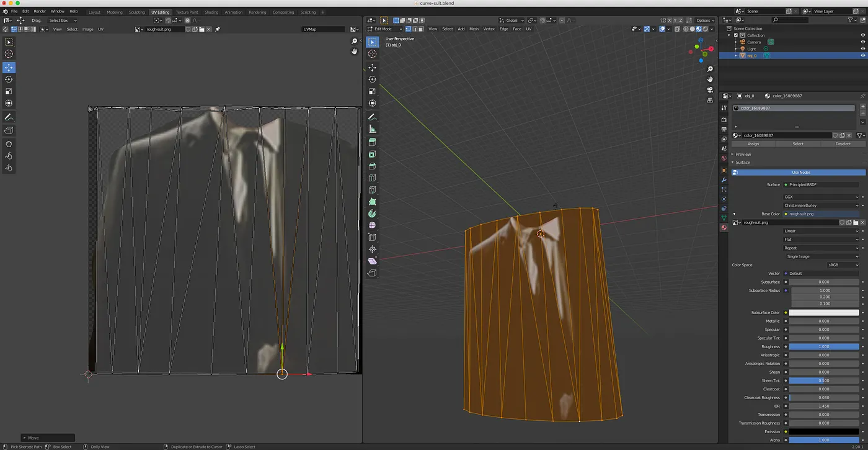Open the Modifier properties wrench tab

pos(724,180)
